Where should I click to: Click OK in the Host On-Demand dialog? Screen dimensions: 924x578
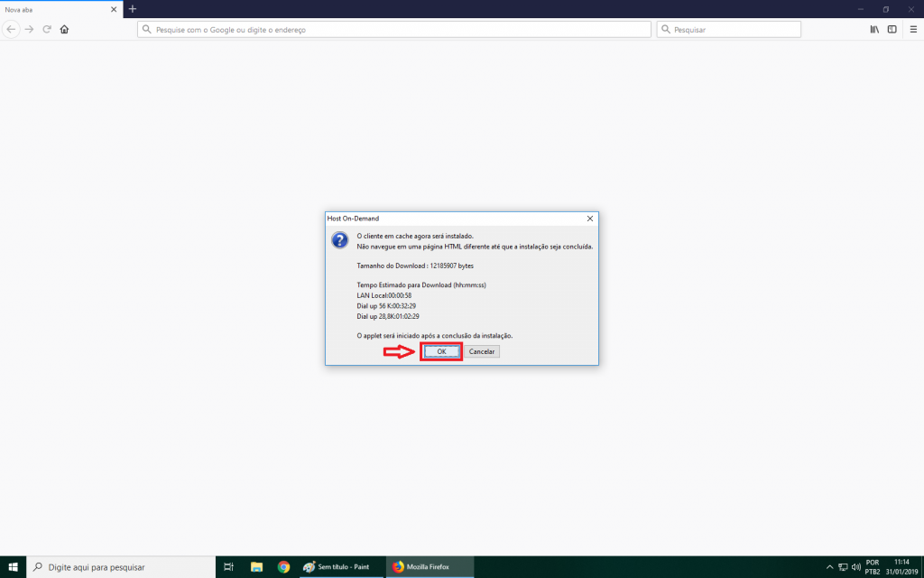(441, 351)
